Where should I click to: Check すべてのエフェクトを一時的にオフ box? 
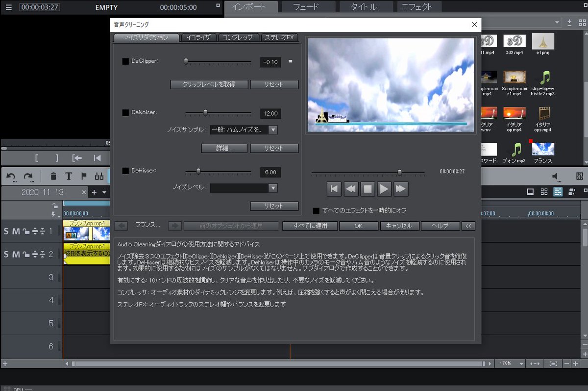[317, 211]
